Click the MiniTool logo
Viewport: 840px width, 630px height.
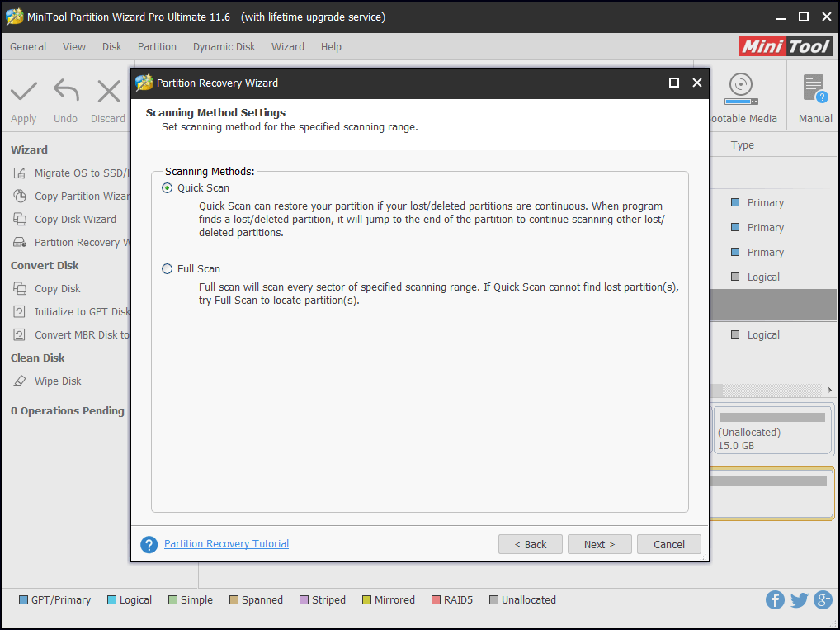[786, 46]
